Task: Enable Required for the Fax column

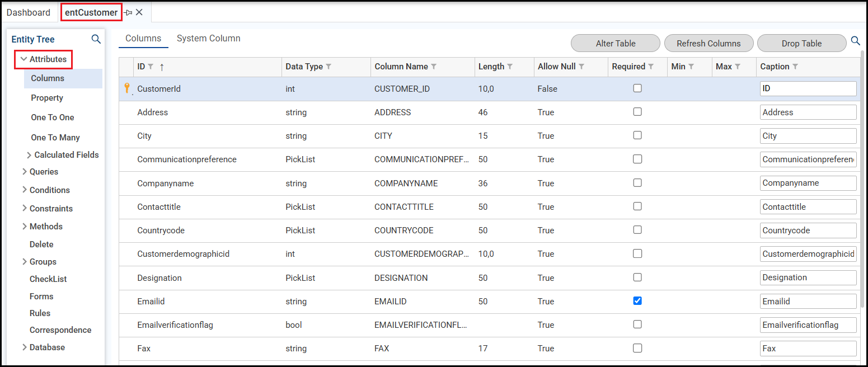Action: tap(637, 348)
